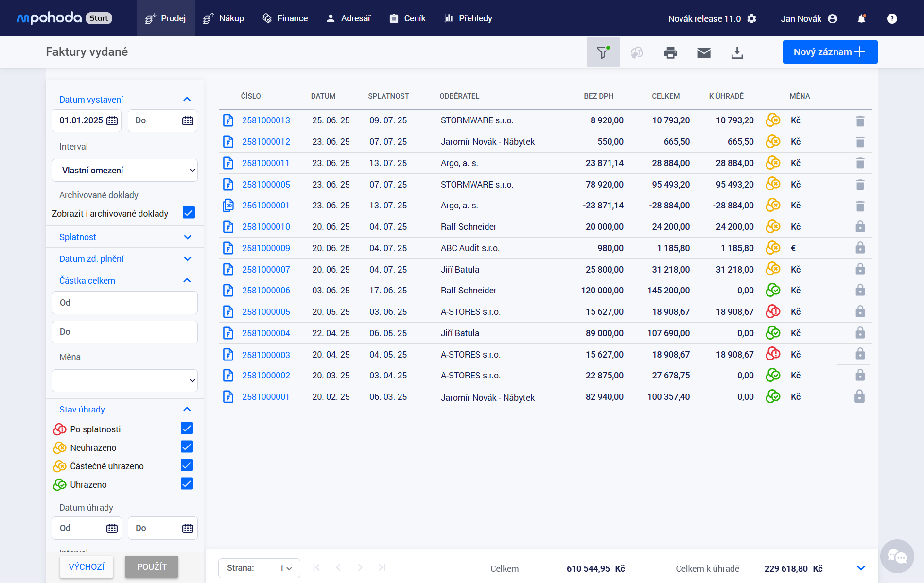The height and width of the screenshot is (583, 924).
Task: Open Měna currency dropdown
Action: click(x=125, y=380)
